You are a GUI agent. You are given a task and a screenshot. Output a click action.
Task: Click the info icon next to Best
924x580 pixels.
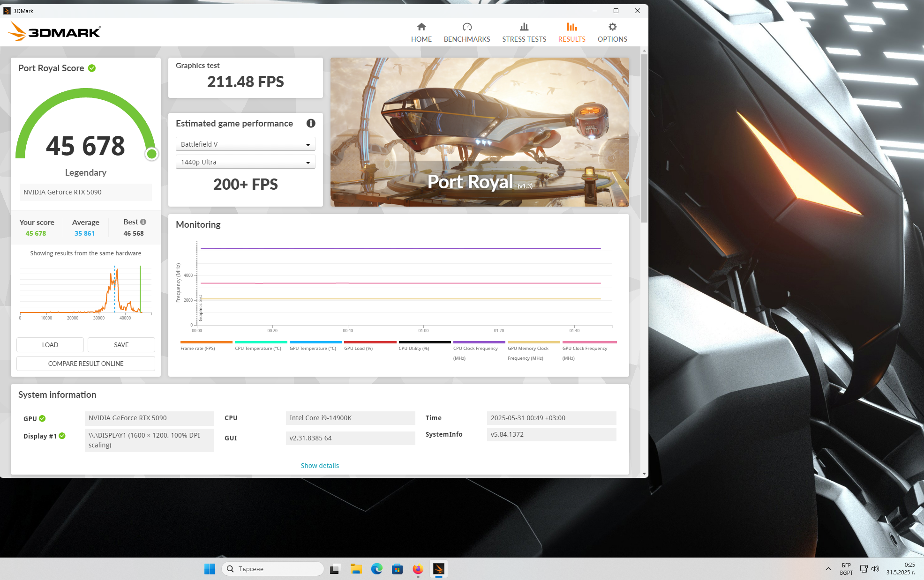tap(143, 222)
